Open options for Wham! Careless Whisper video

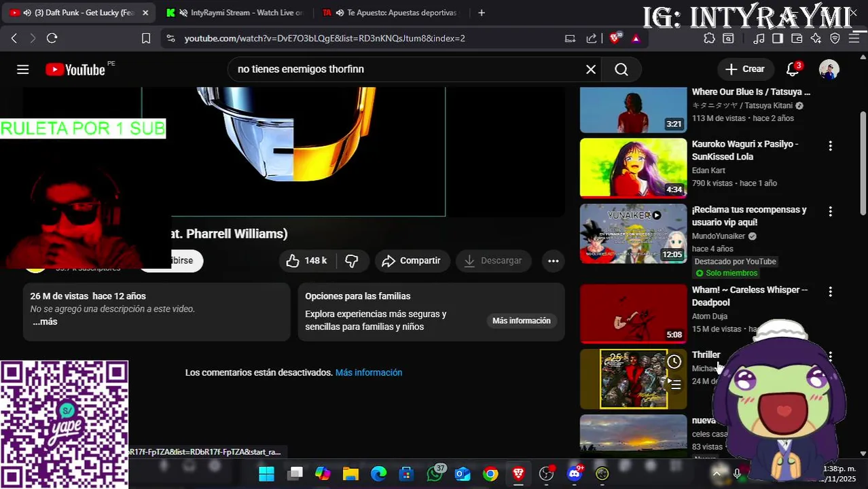(x=830, y=292)
